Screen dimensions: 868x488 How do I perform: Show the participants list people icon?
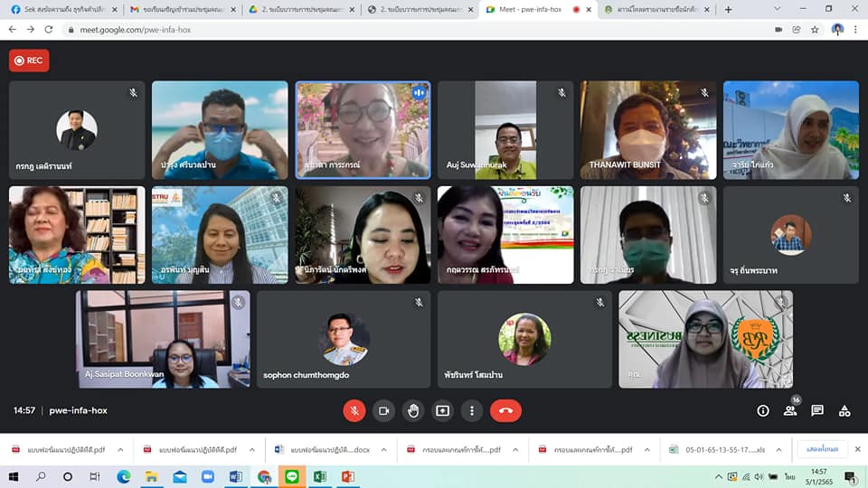pos(790,410)
